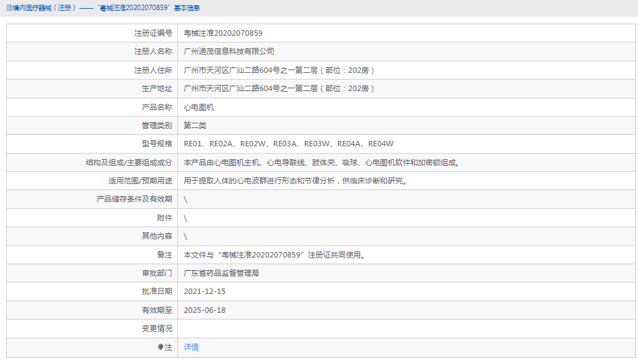638x364 pixels.
Task: Click the 结构及组成/主要组成成分 label
Action: 129,162
